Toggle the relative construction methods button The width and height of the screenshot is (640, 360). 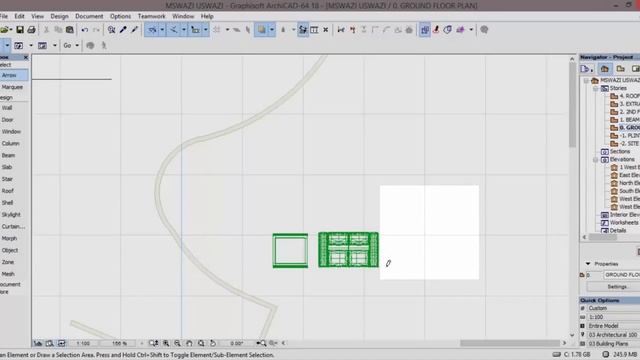tap(196, 30)
